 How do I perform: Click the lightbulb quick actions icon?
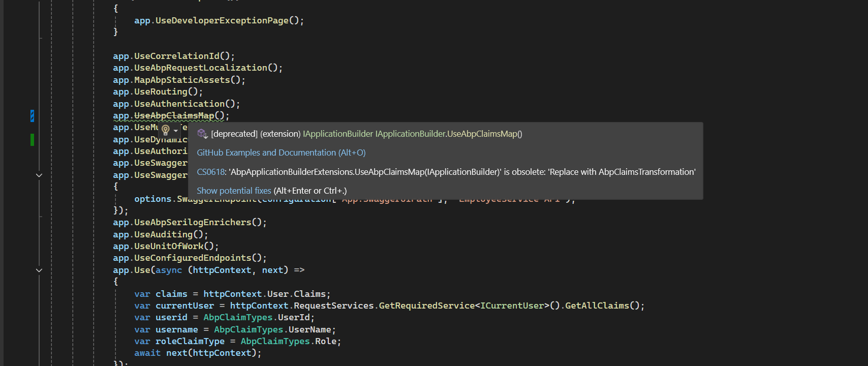point(165,130)
